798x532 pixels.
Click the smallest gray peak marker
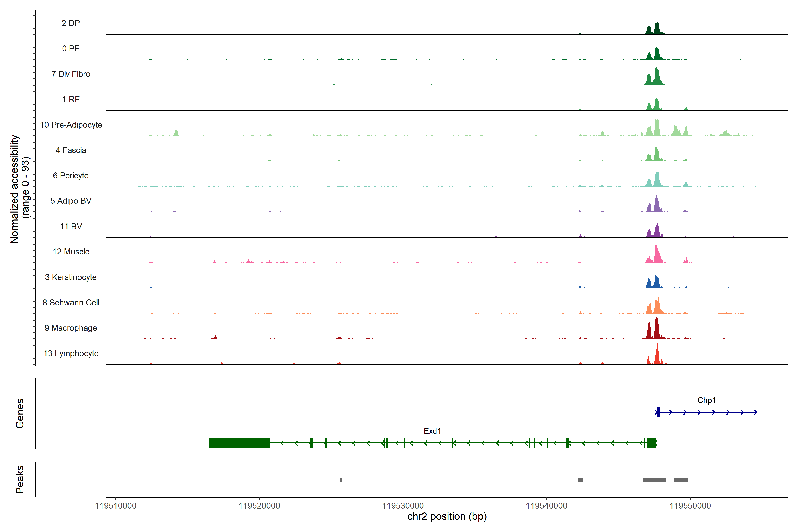[341, 480]
